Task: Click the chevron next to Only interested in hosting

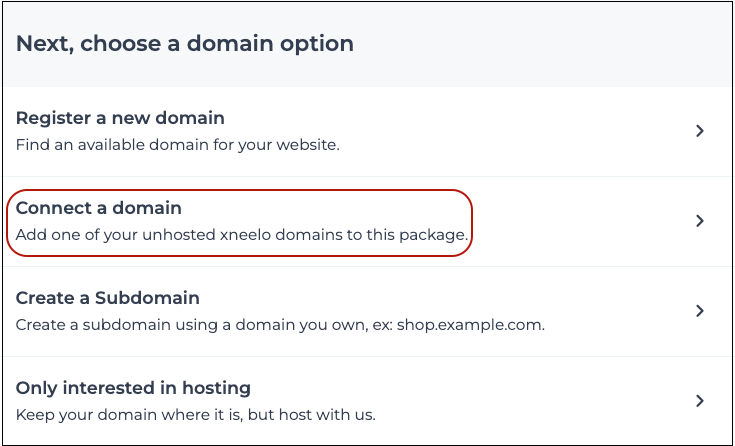Action: [700, 401]
